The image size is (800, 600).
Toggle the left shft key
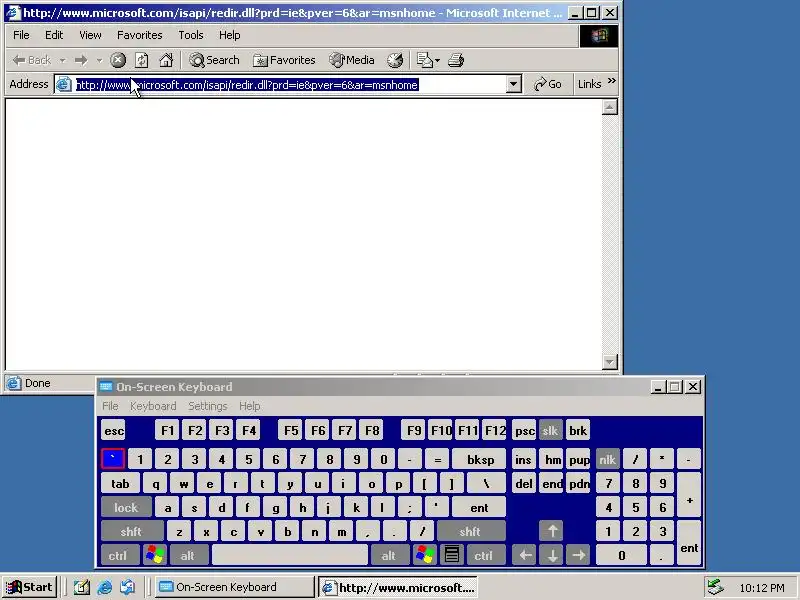tap(132, 531)
